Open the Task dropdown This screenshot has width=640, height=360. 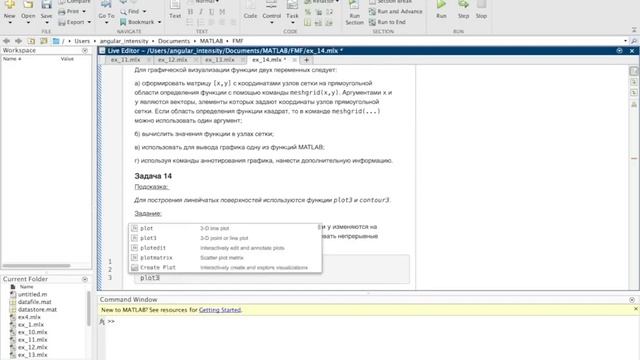pyautogui.click(x=292, y=22)
